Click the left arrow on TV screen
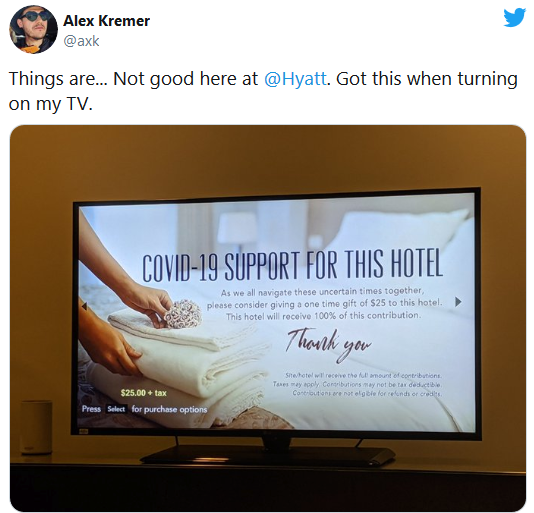Image resolution: width=534 pixels, height=513 pixels. coord(84,306)
